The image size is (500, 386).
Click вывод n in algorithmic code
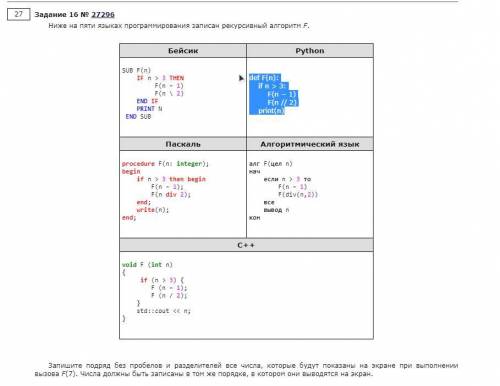point(277,210)
